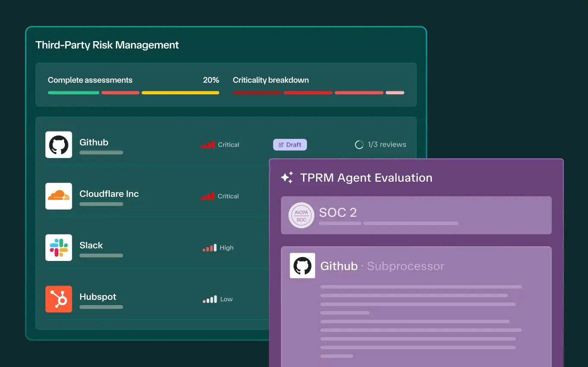Click the Hubspot logo

click(x=59, y=299)
